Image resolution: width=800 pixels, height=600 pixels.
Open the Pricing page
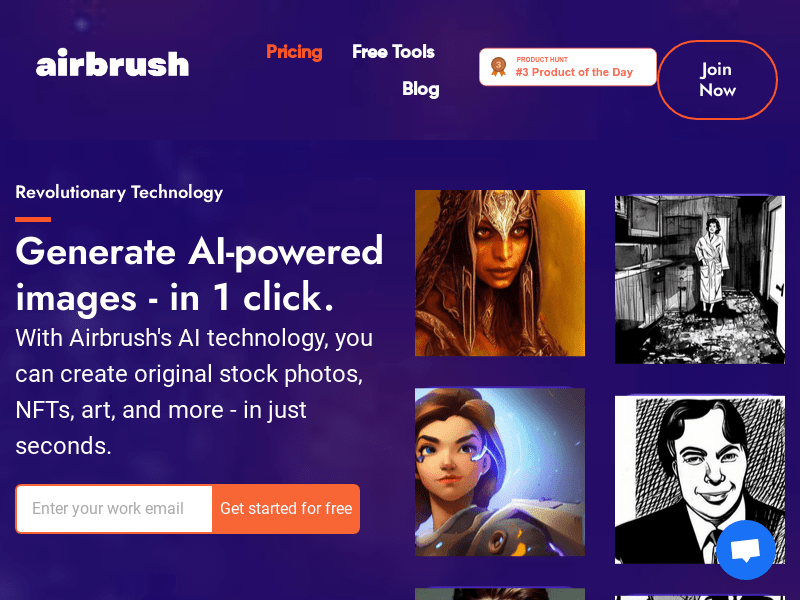[294, 52]
